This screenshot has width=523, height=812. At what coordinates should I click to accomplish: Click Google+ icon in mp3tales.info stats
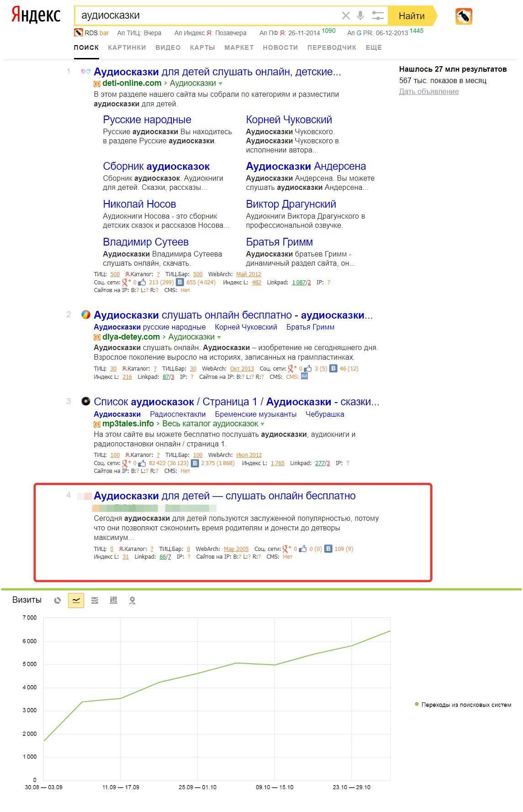[127, 463]
